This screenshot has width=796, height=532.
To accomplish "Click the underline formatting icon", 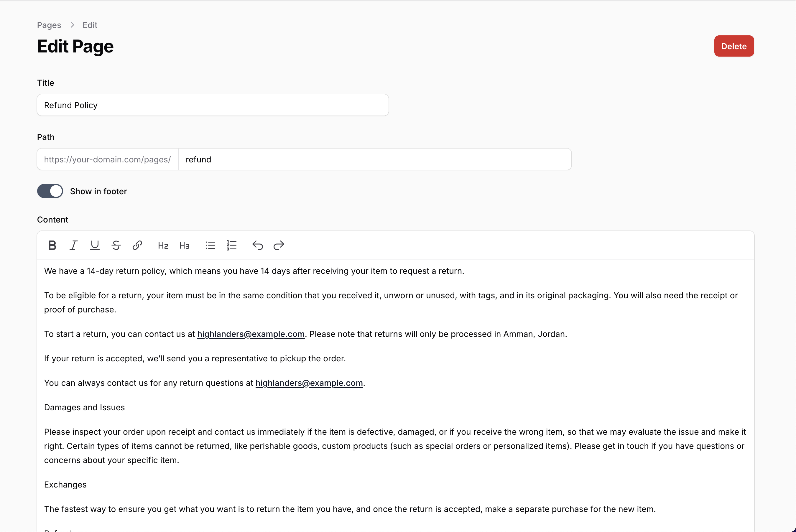I will click(95, 245).
